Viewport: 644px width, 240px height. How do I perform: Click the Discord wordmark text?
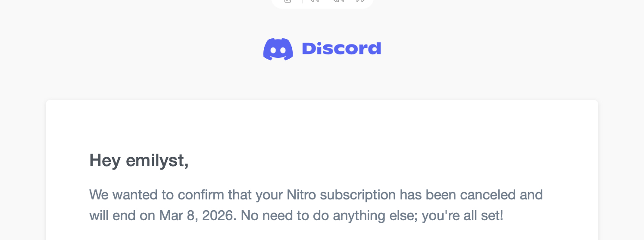pyautogui.click(x=341, y=49)
